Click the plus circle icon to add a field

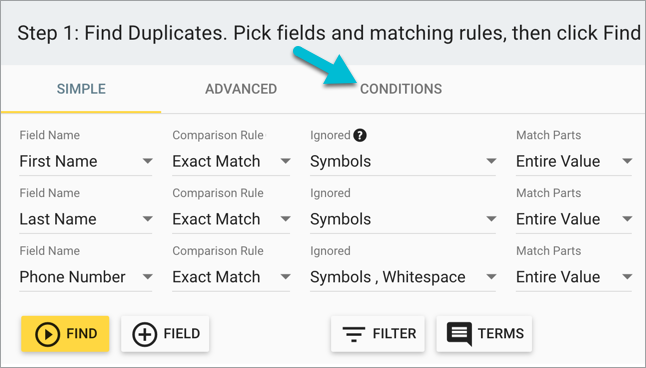(x=145, y=334)
